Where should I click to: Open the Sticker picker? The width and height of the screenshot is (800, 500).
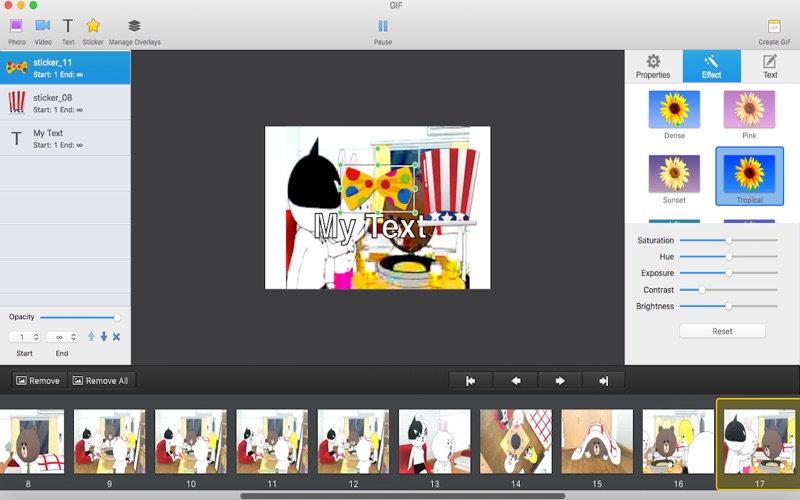(x=93, y=26)
